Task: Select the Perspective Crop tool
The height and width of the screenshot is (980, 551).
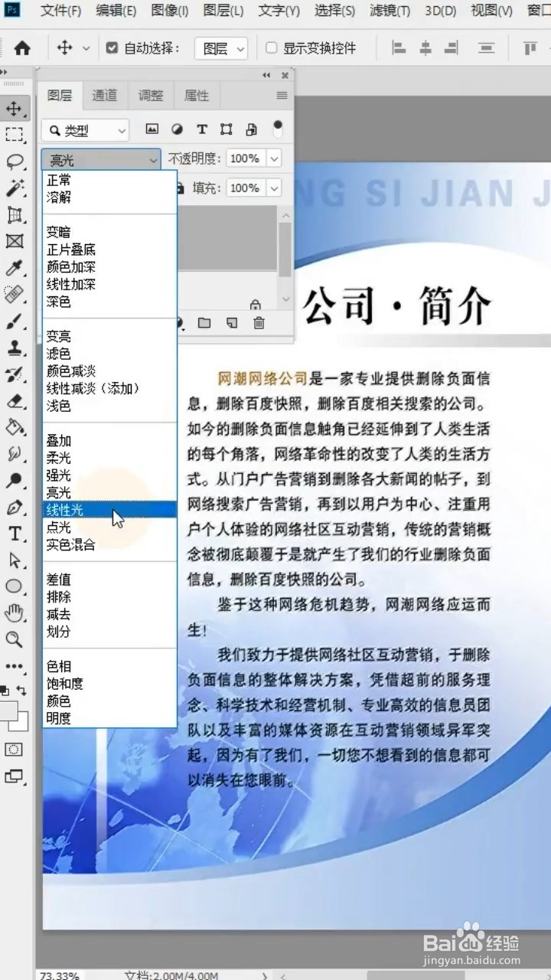Action: point(14,215)
